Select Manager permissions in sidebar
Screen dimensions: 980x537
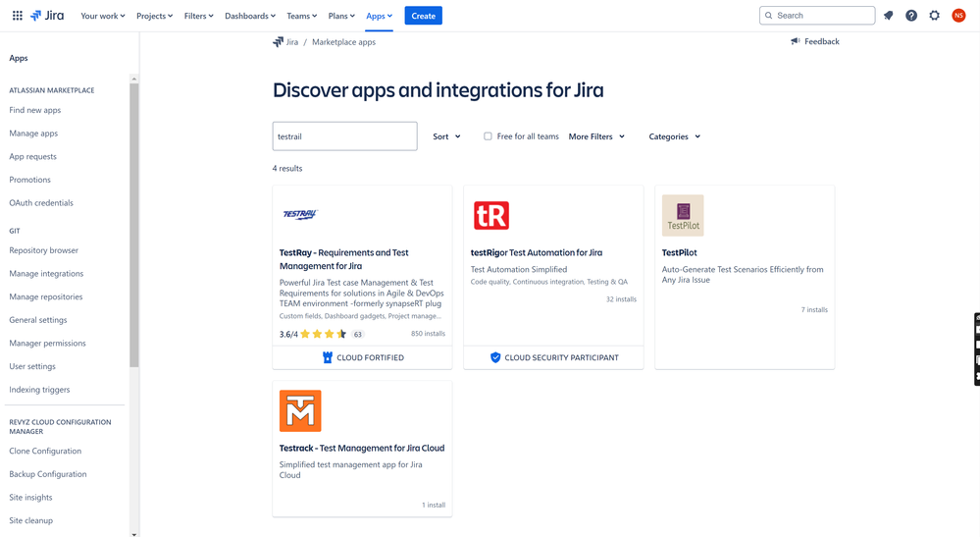(47, 343)
